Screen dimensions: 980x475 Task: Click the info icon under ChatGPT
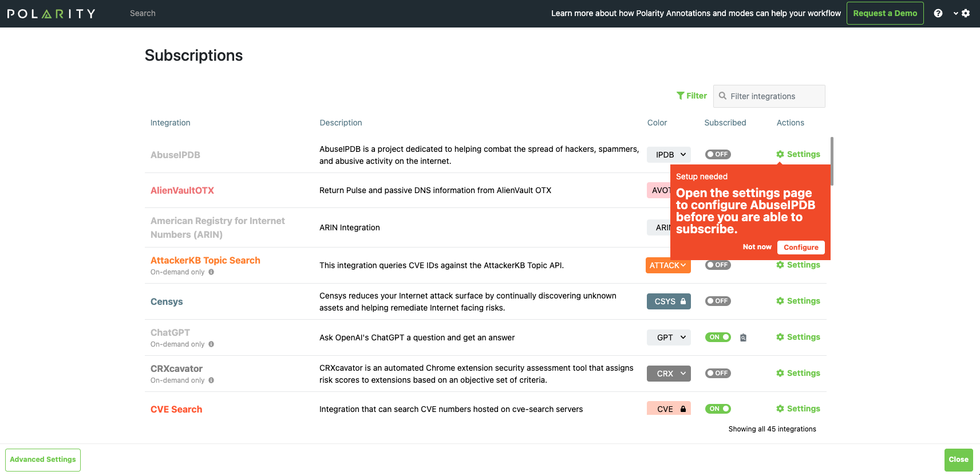(x=211, y=344)
